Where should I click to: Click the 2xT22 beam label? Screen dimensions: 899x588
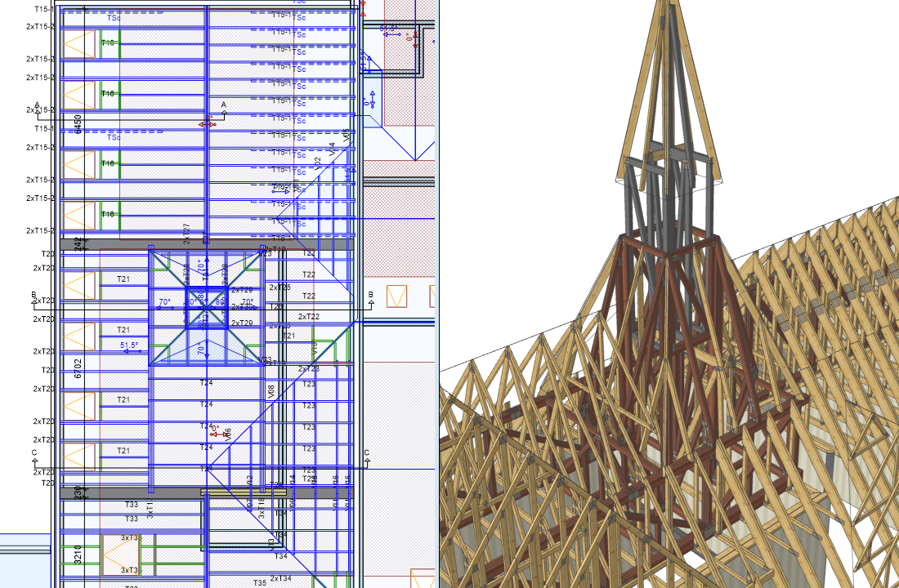[308, 317]
